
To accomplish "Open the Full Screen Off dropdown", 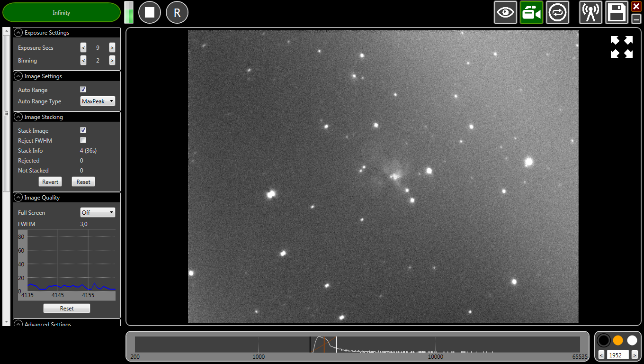I will [x=98, y=213].
